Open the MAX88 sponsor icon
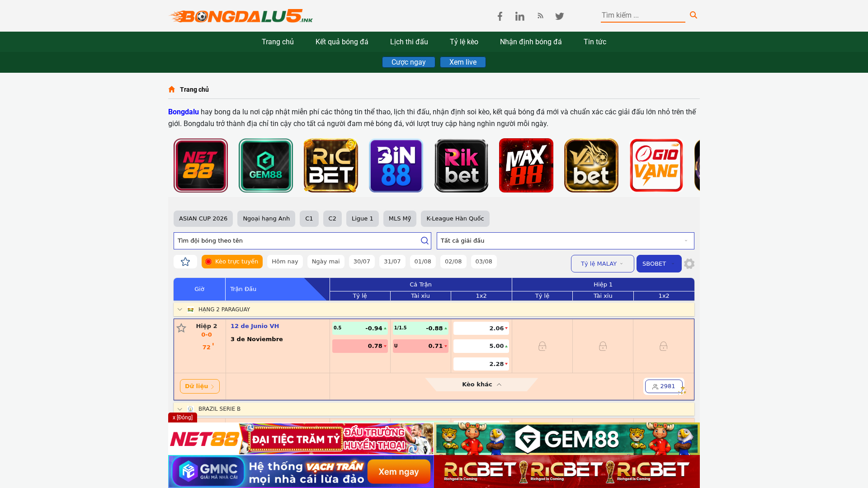868x488 pixels. (x=526, y=165)
